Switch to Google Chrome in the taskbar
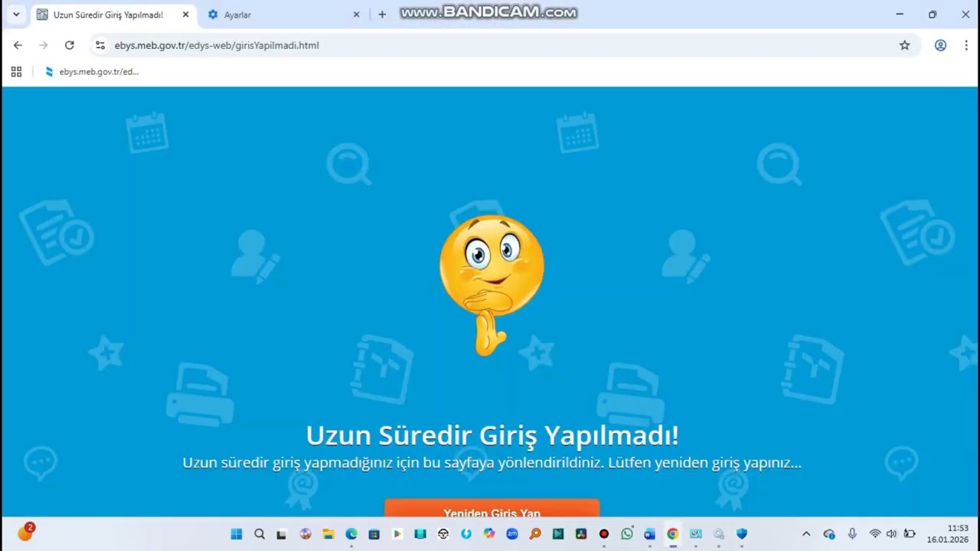980x551 pixels. 672,534
